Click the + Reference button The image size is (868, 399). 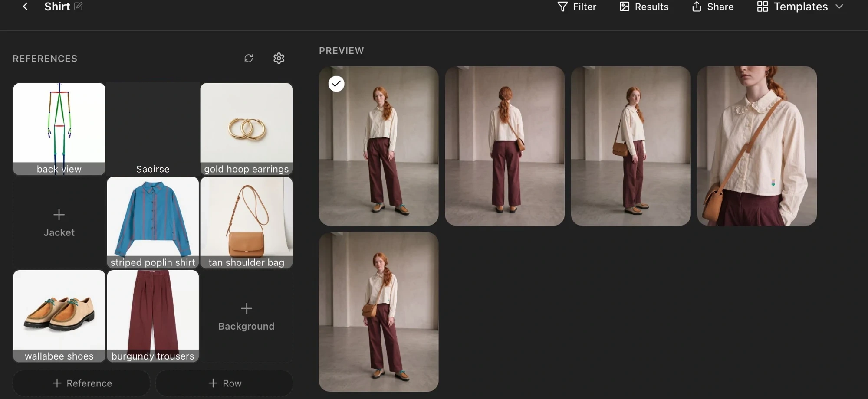click(82, 383)
